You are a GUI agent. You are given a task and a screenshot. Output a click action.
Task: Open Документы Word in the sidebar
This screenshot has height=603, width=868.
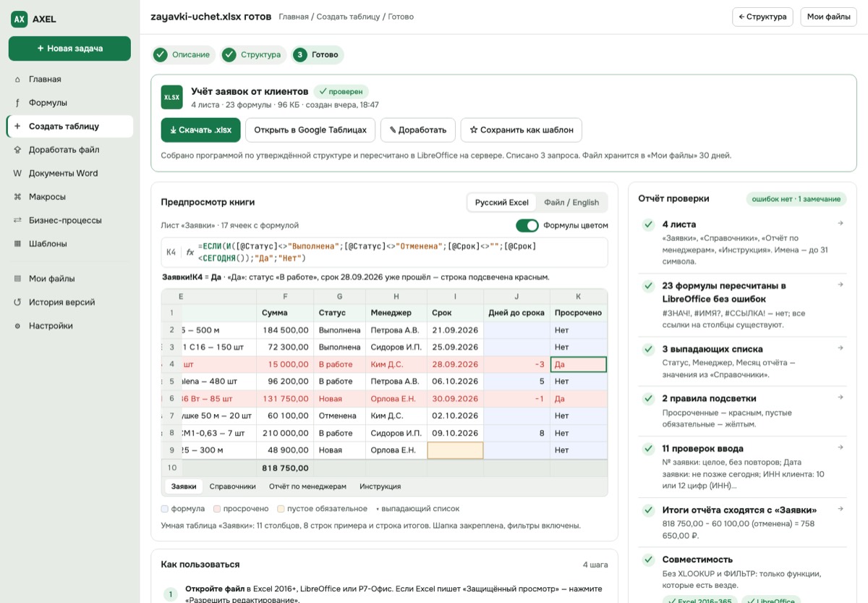pyautogui.click(x=69, y=173)
